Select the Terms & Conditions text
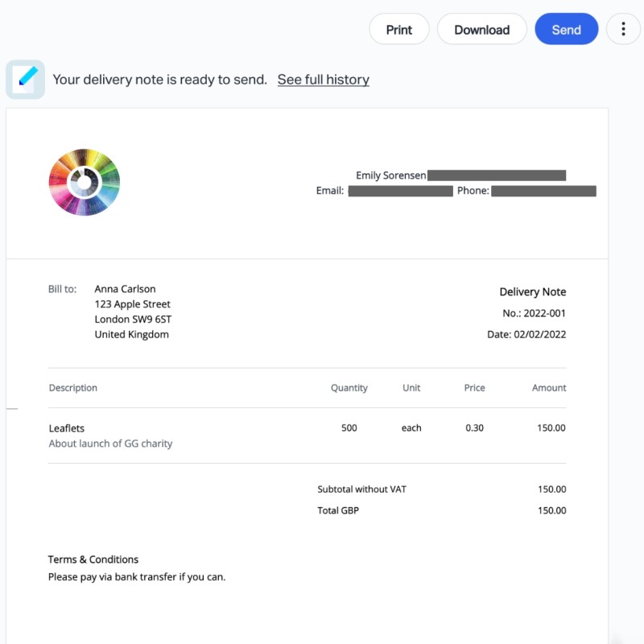This screenshot has width=644, height=644. (x=93, y=559)
